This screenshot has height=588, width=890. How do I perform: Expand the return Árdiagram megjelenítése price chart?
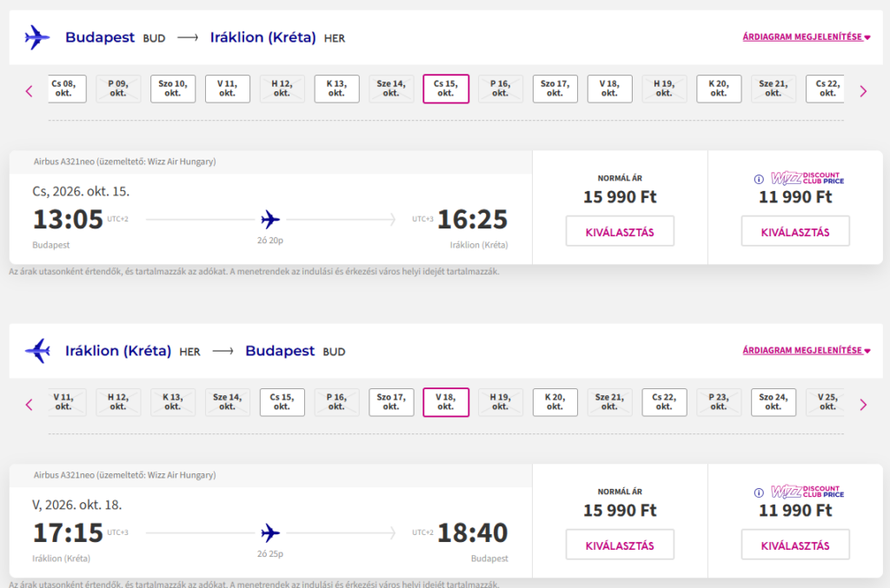(806, 351)
